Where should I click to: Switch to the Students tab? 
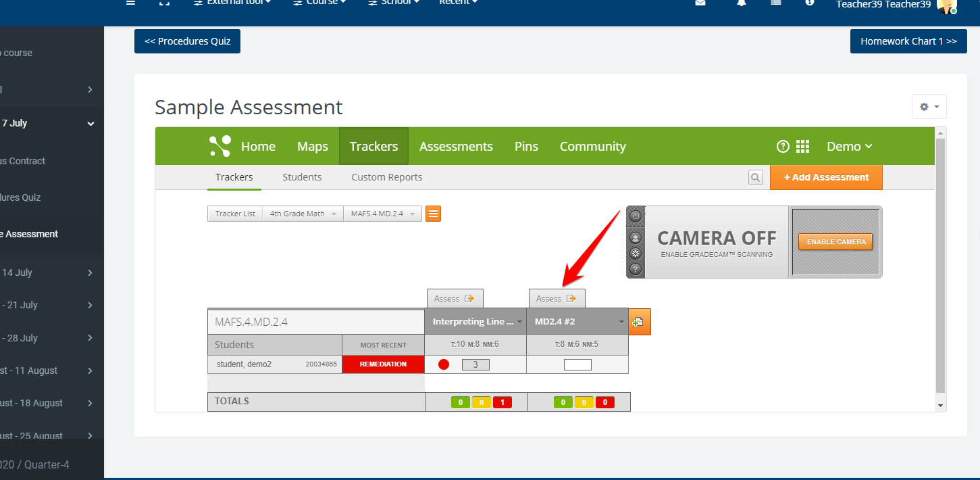[x=302, y=177]
